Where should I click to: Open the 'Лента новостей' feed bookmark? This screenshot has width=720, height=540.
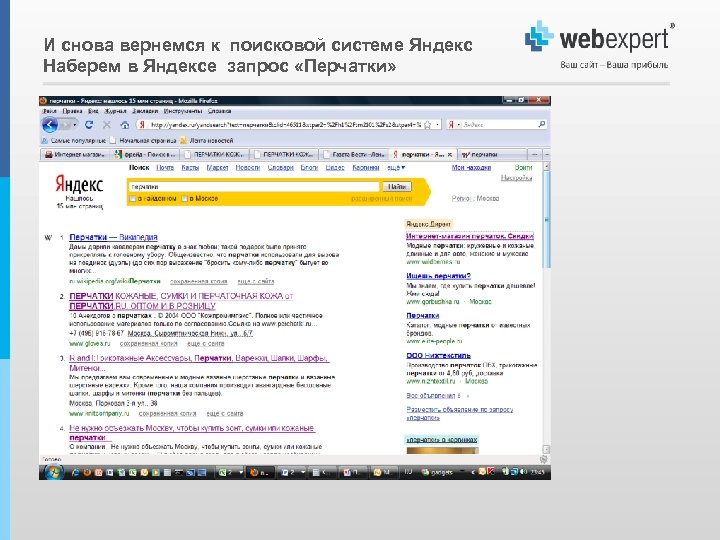point(207,141)
